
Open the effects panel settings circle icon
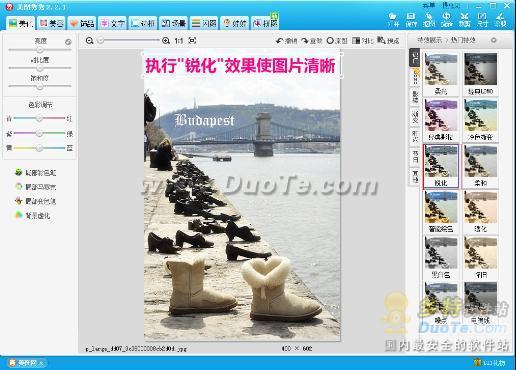[494, 40]
